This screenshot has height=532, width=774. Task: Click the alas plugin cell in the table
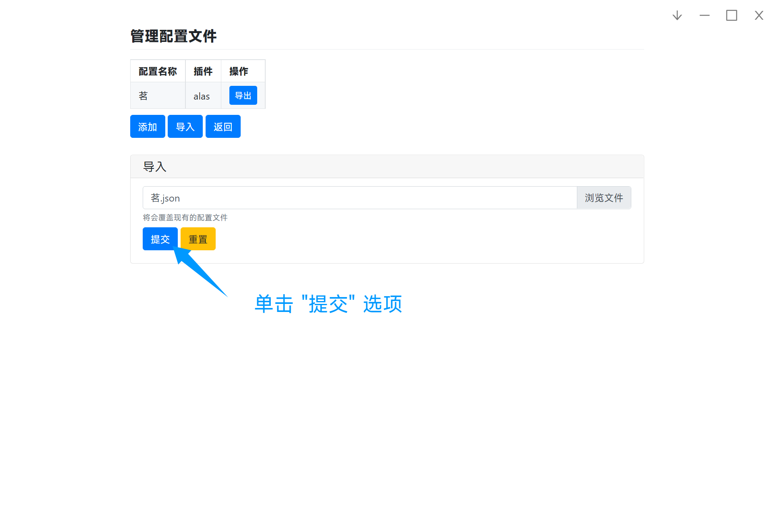tap(202, 96)
